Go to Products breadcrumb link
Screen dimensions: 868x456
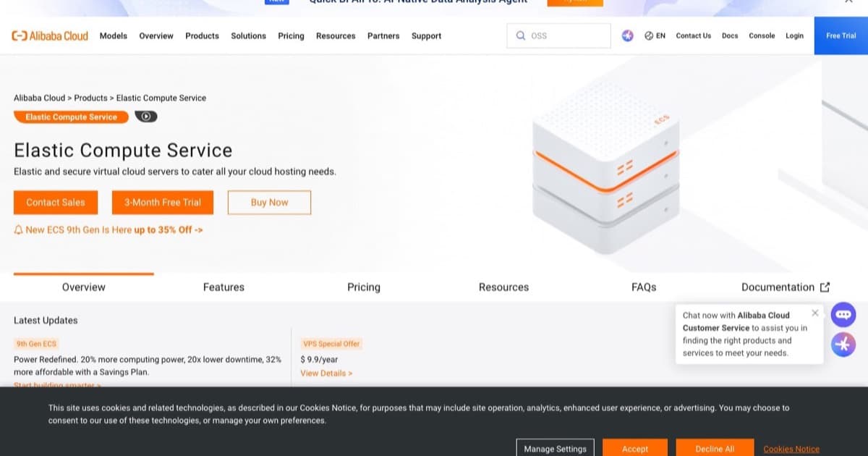click(x=90, y=98)
